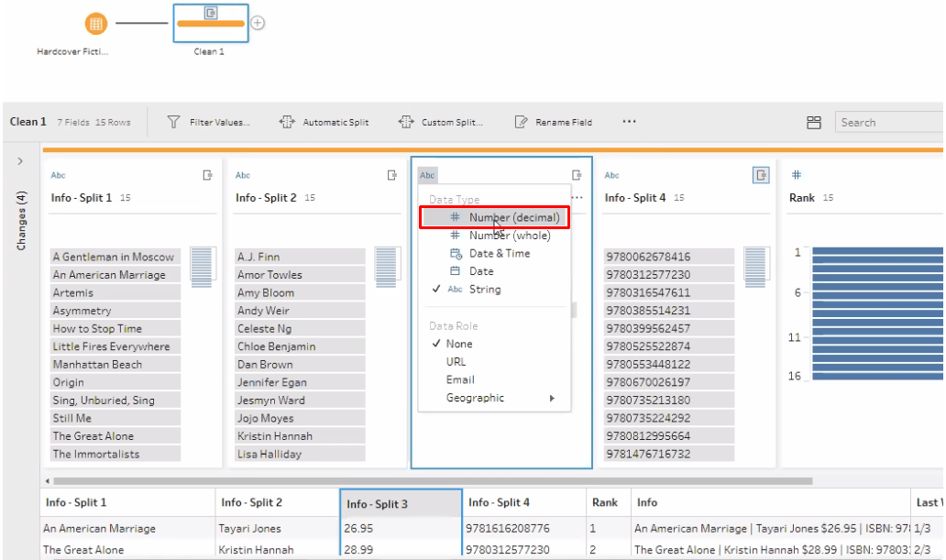Select the A.J. Finn value

click(300, 257)
